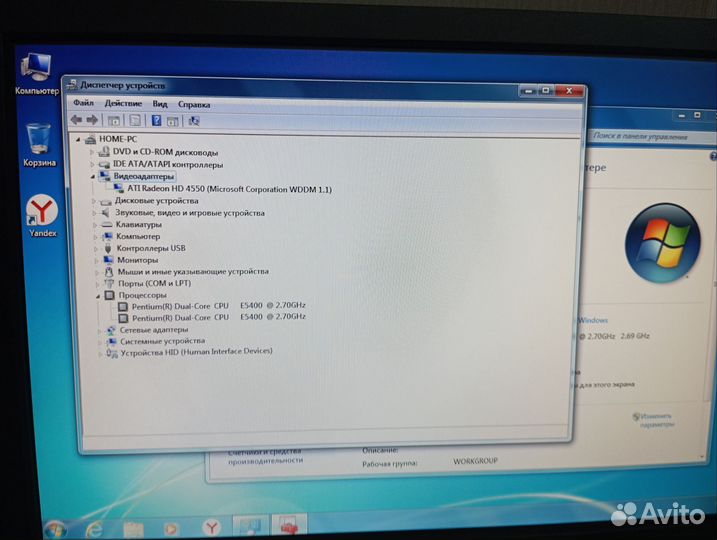
Task: Click the Forward arrow toolbar icon
Action: coord(92,120)
